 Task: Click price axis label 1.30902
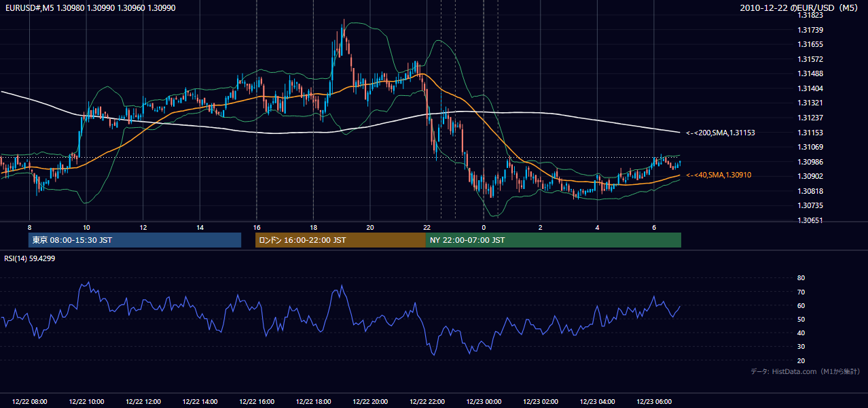click(810, 176)
